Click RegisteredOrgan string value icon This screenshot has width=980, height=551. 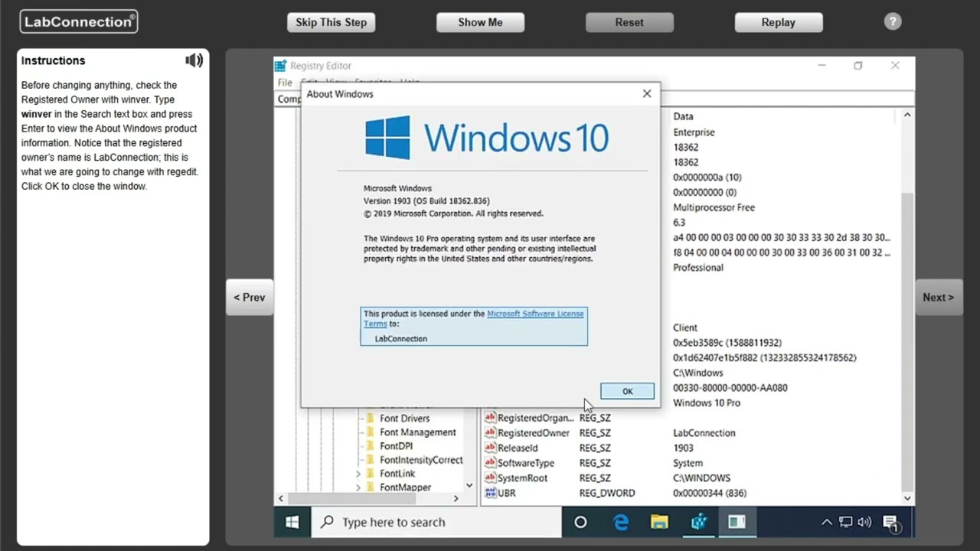point(490,418)
